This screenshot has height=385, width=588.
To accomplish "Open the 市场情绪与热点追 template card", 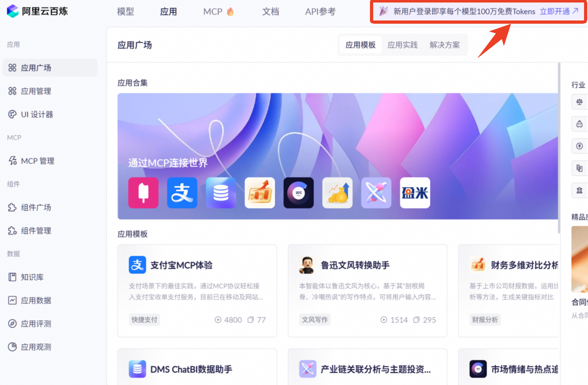I will coord(508,367).
